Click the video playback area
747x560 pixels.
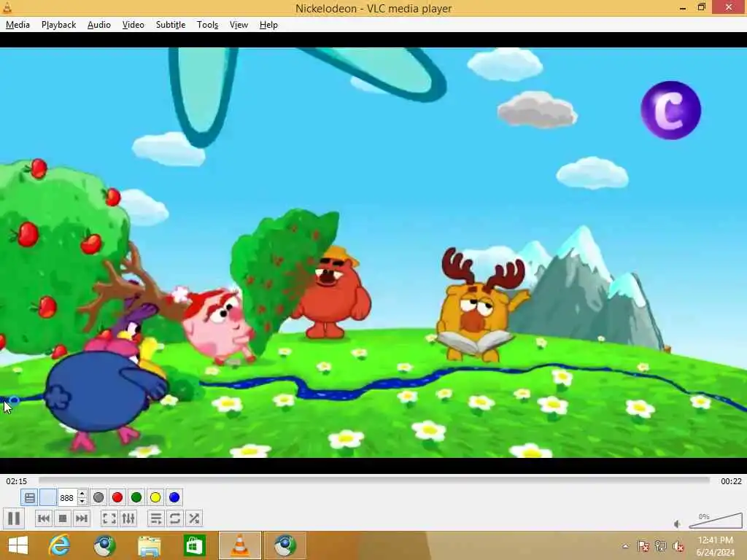coord(373,252)
